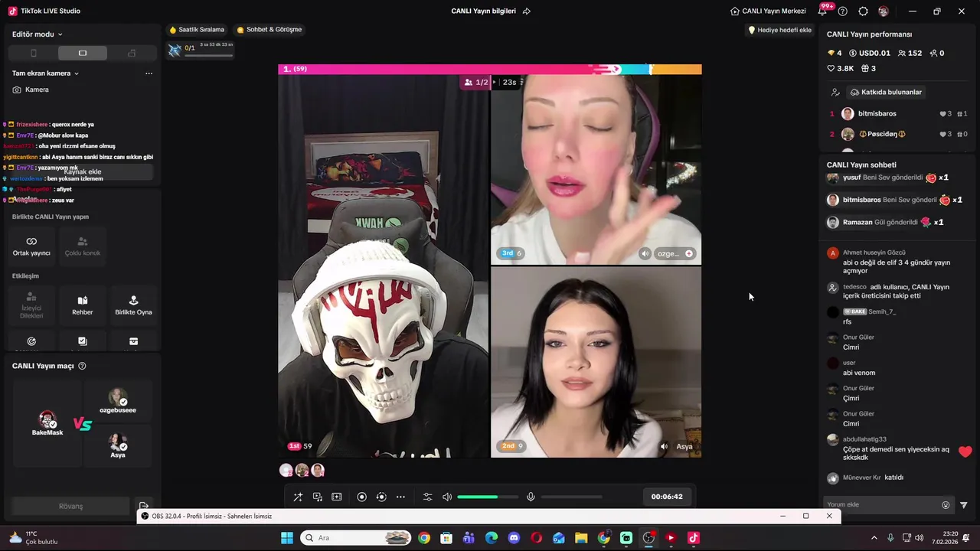Click the taskbar Ara search box
This screenshot has width=980, height=551.
click(x=356, y=538)
